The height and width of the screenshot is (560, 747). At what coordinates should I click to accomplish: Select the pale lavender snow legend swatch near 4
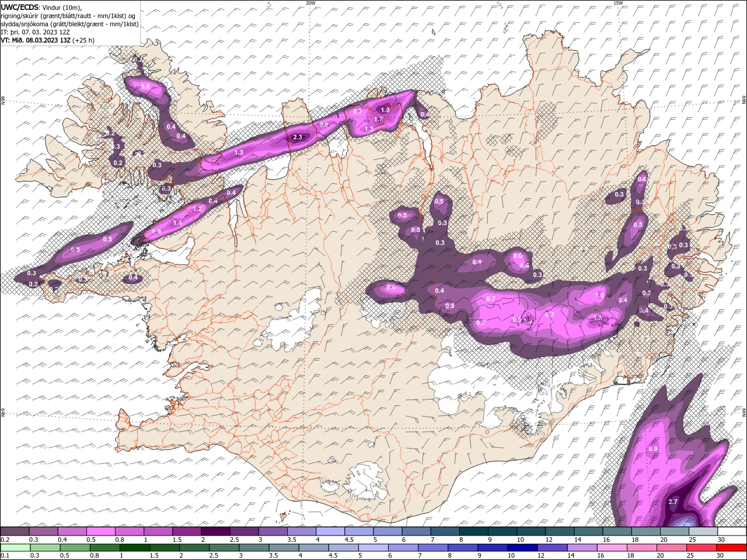click(x=330, y=531)
